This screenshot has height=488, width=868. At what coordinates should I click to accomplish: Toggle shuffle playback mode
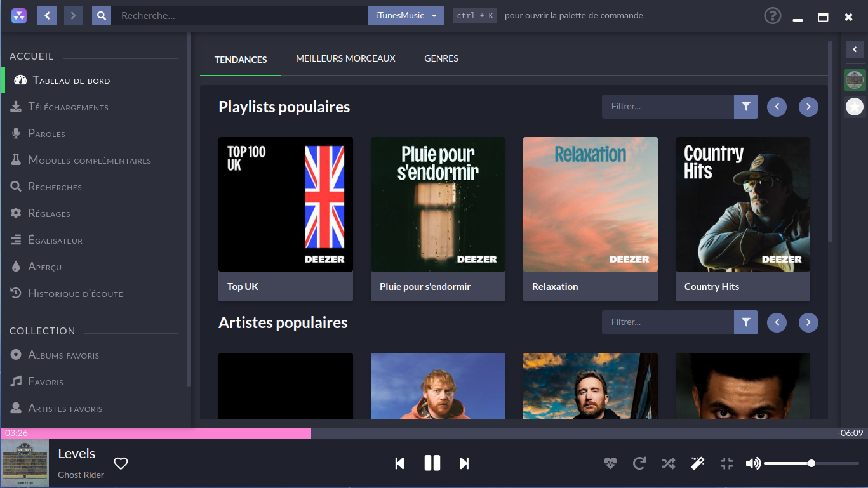click(668, 464)
